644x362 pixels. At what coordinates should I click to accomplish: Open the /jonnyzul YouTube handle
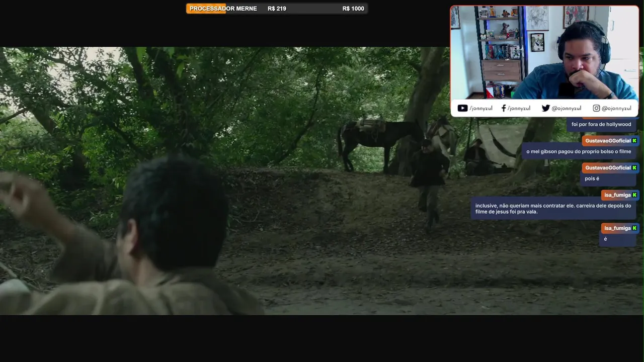(x=480, y=108)
